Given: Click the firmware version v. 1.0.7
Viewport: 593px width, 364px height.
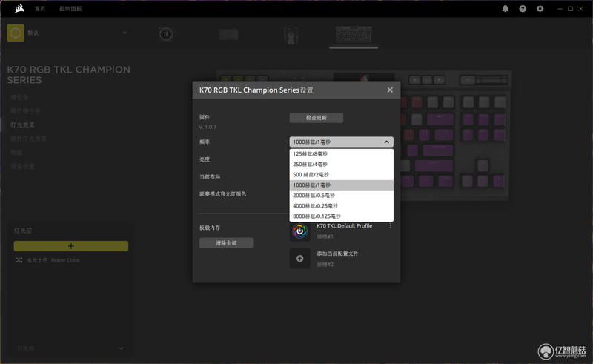Looking at the screenshot, I should tap(208, 127).
